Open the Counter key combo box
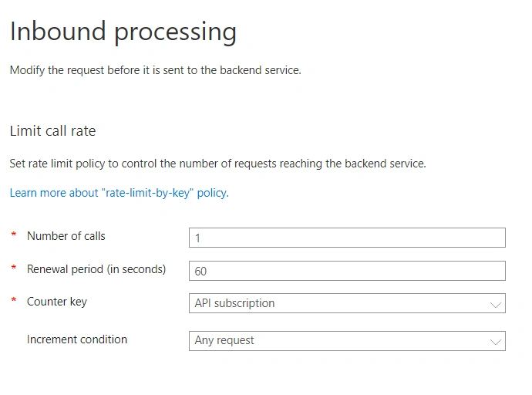This screenshot has width=532, height=395. (x=347, y=303)
